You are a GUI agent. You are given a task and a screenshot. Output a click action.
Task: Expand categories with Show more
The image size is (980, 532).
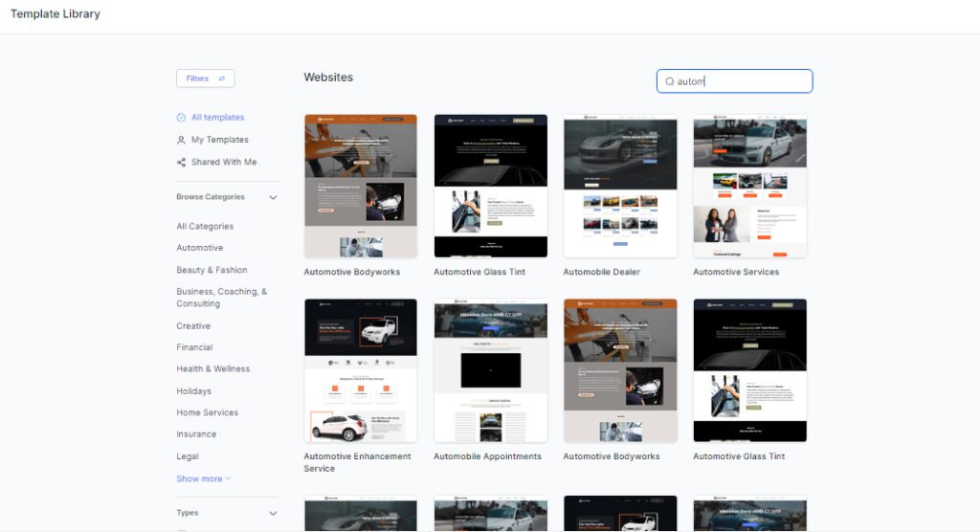tap(203, 478)
